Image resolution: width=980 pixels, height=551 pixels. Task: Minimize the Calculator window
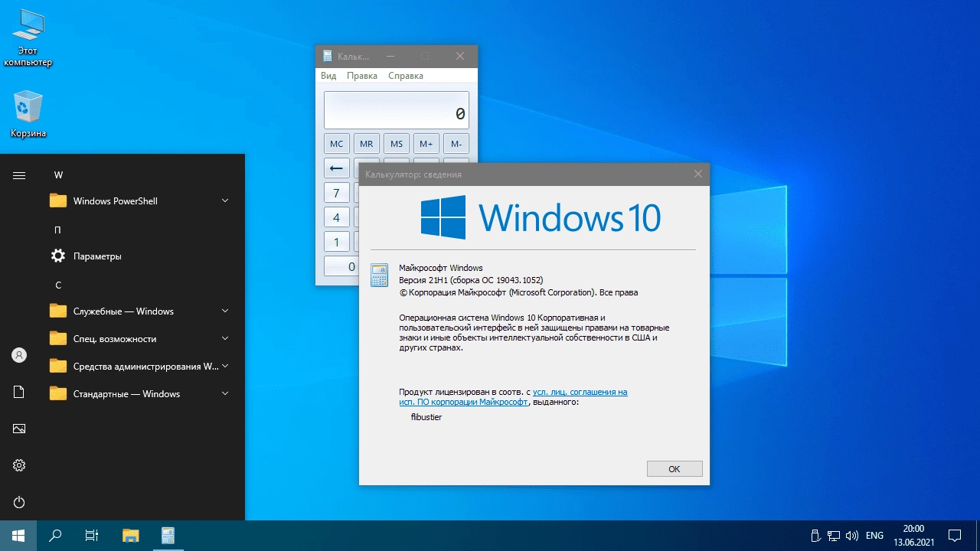point(390,56)
